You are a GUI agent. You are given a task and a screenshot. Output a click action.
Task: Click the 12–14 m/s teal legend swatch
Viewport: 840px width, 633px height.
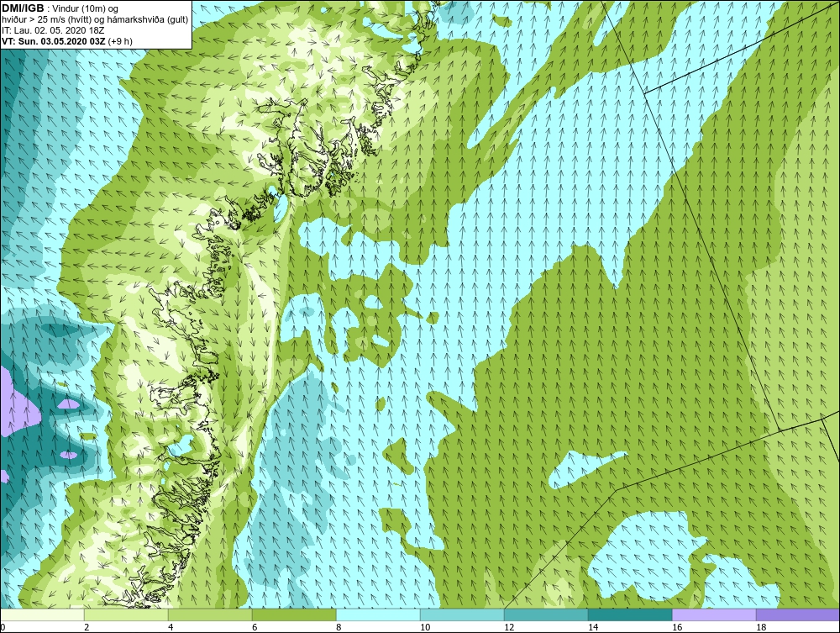[x=546, y=615]
